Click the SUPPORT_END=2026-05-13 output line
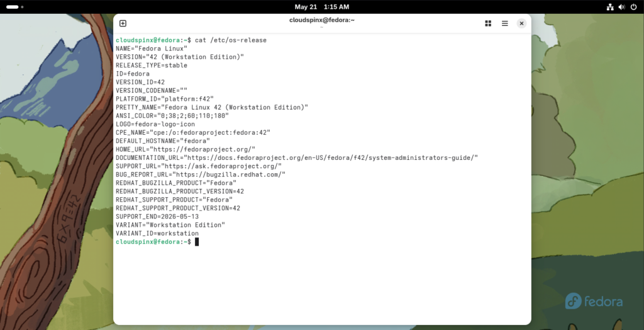Image resolution: width=644 pixels, height=330 pixels. coord(157,217)
